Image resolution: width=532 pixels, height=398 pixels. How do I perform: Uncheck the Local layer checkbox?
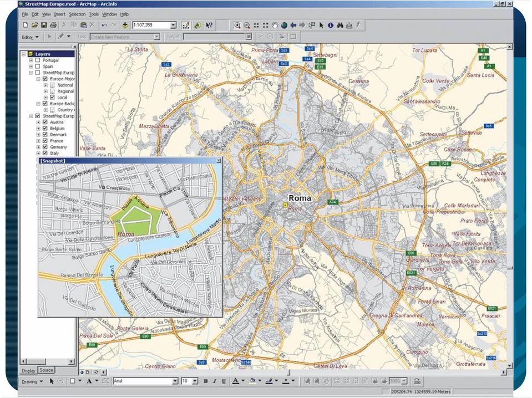[52, 98]
